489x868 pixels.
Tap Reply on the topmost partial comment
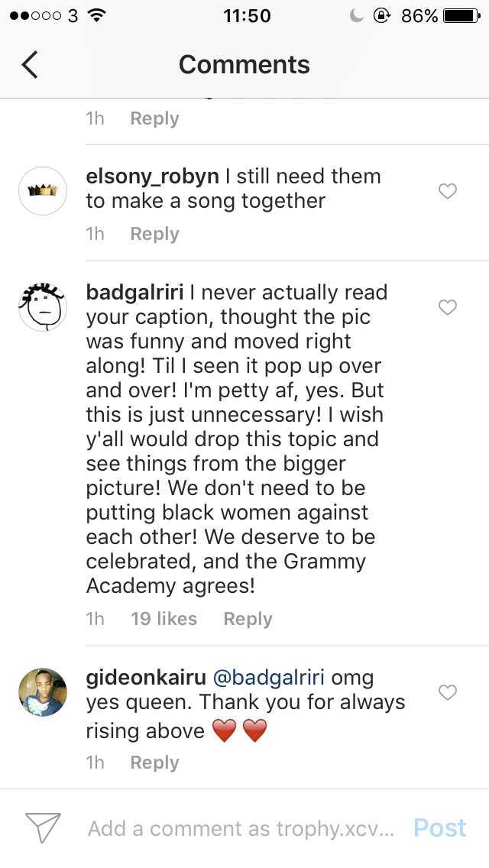point(154,118)
